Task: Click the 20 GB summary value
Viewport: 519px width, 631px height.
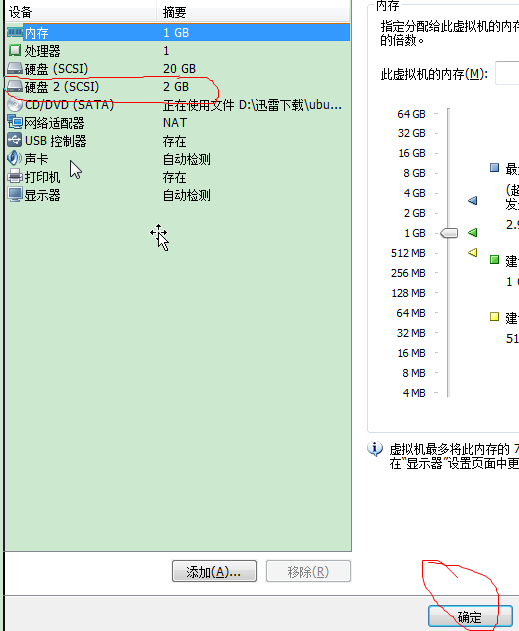Action: click(179, 68)
